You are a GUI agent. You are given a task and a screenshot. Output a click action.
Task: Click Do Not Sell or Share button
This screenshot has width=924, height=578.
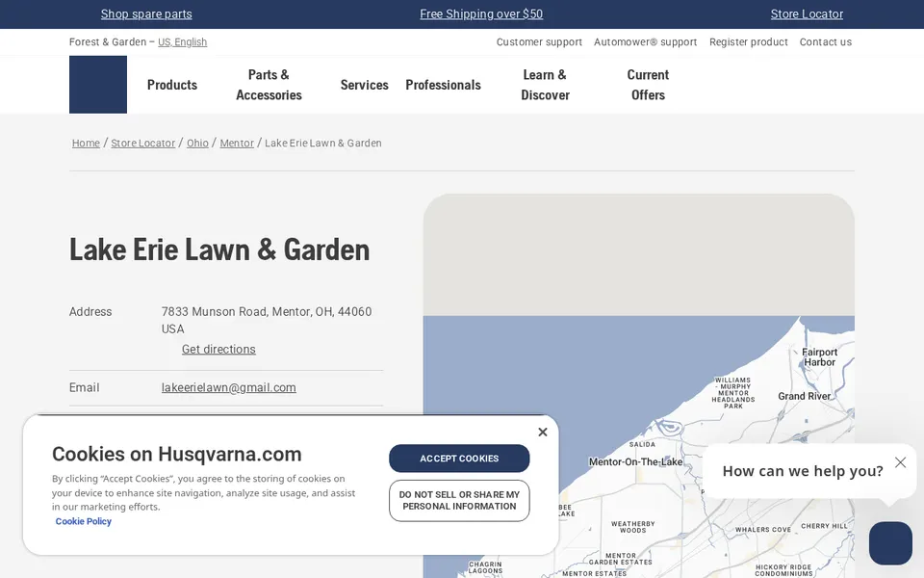459,501
